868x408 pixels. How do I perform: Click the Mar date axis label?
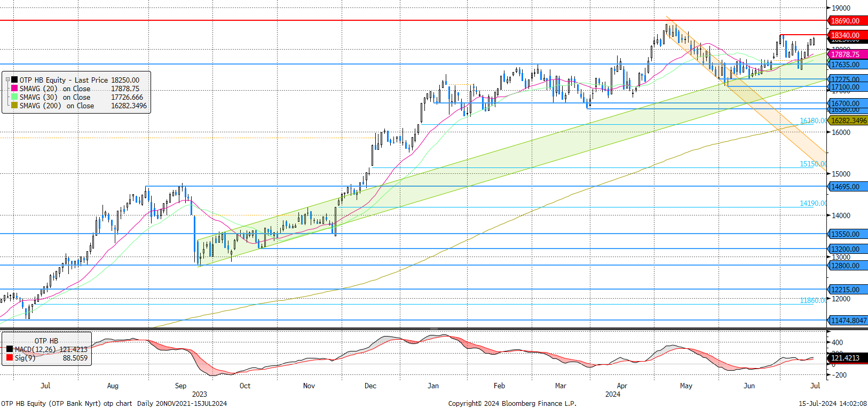click(561, 386)
